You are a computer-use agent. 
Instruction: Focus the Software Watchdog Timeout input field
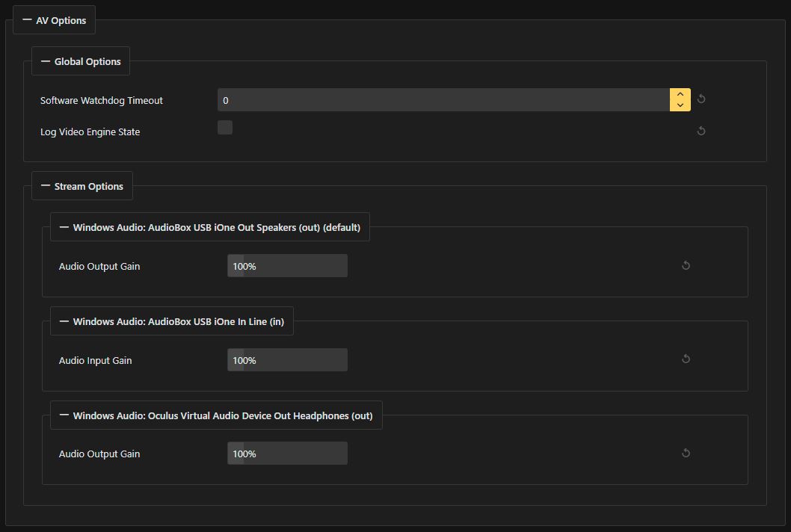pyautogui.click(x=443, y=100)
